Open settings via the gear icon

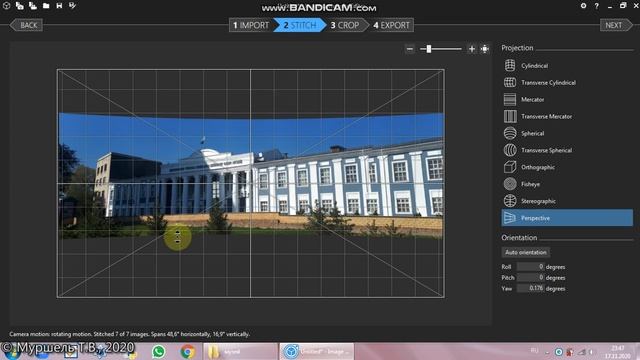(583, 6)
